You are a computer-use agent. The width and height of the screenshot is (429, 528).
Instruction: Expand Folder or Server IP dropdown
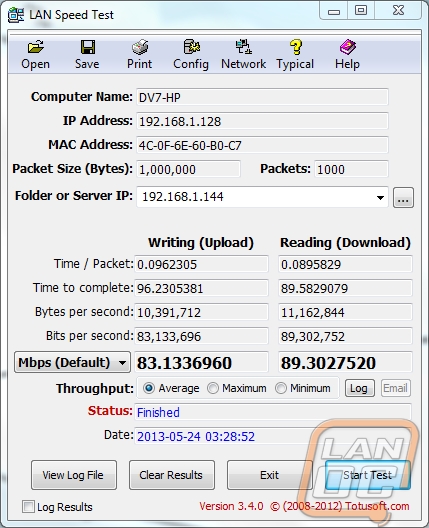click(380, 197)
